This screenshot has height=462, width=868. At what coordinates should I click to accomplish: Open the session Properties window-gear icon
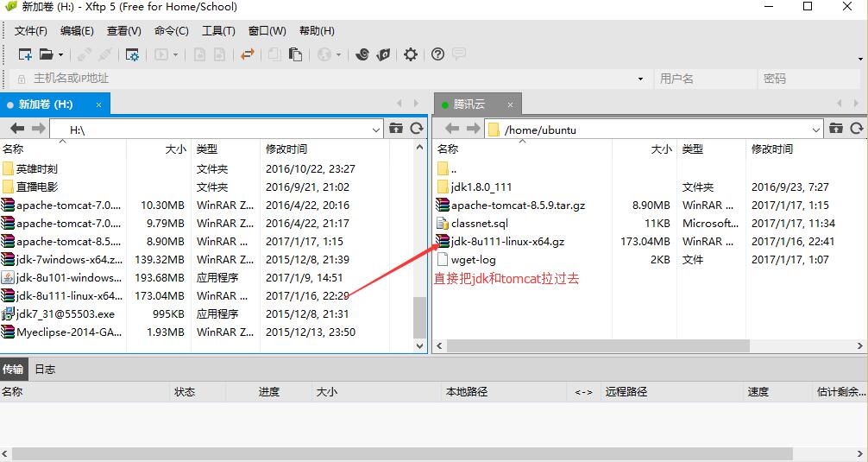132,54
